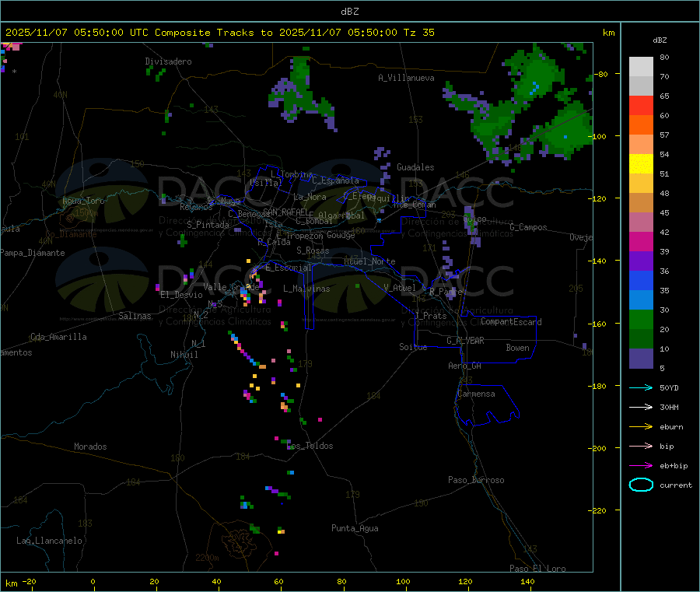Click the J_Prats map label

pyautogui.click(x=430, y=315)
